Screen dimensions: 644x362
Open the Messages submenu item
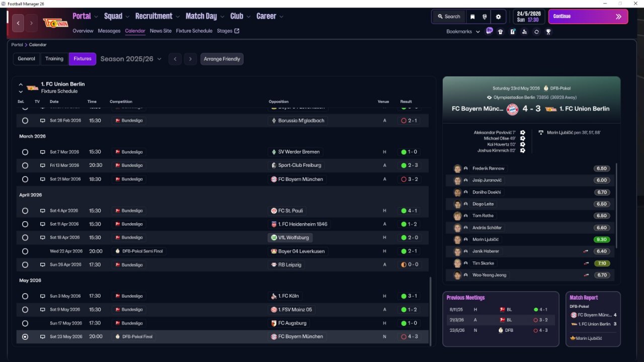pos(109,31)
